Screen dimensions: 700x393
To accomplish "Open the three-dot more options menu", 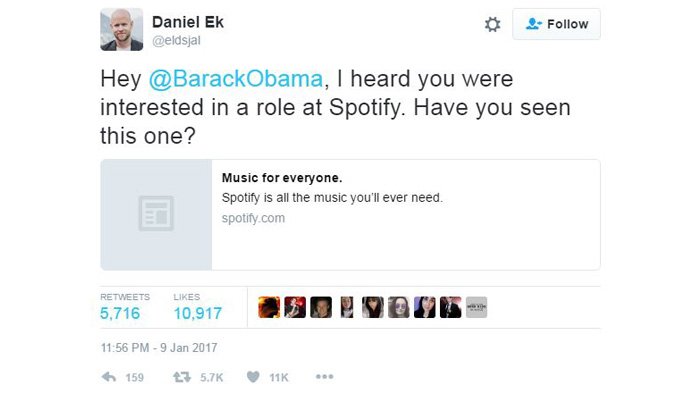I will pos(325,377).
